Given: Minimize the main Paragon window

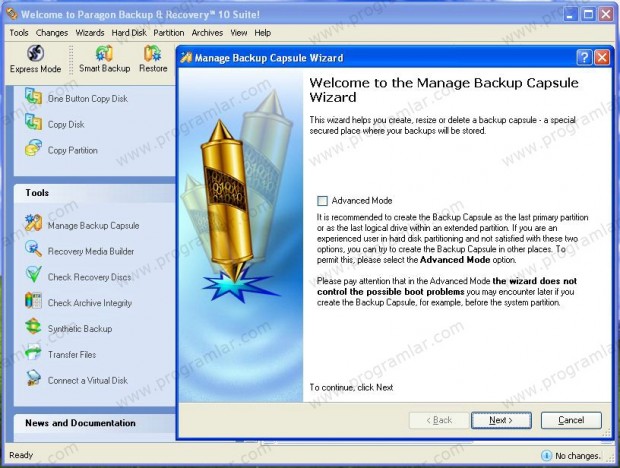Looking at the screenshot, I should (x=570, y=15).
